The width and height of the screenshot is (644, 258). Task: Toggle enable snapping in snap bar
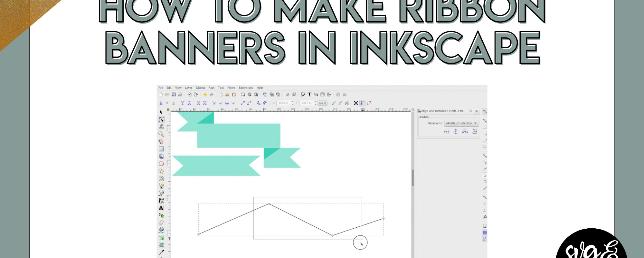(485, 111)
